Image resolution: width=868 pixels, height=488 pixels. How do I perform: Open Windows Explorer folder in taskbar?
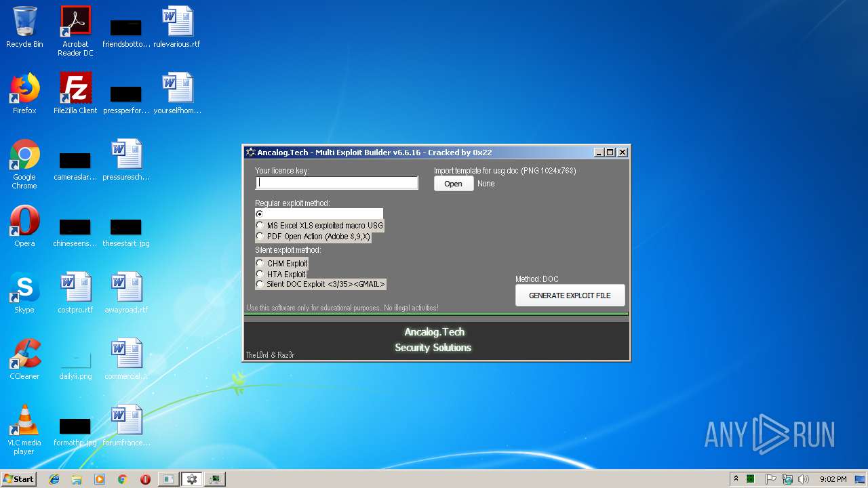point(77,479)
